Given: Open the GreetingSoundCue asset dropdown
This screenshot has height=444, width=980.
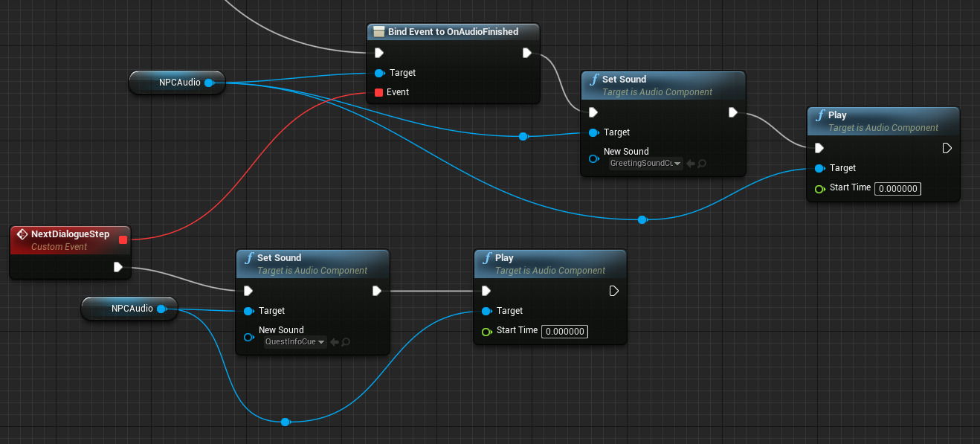Looking at the screenshot, I should (x=645, y=163).
